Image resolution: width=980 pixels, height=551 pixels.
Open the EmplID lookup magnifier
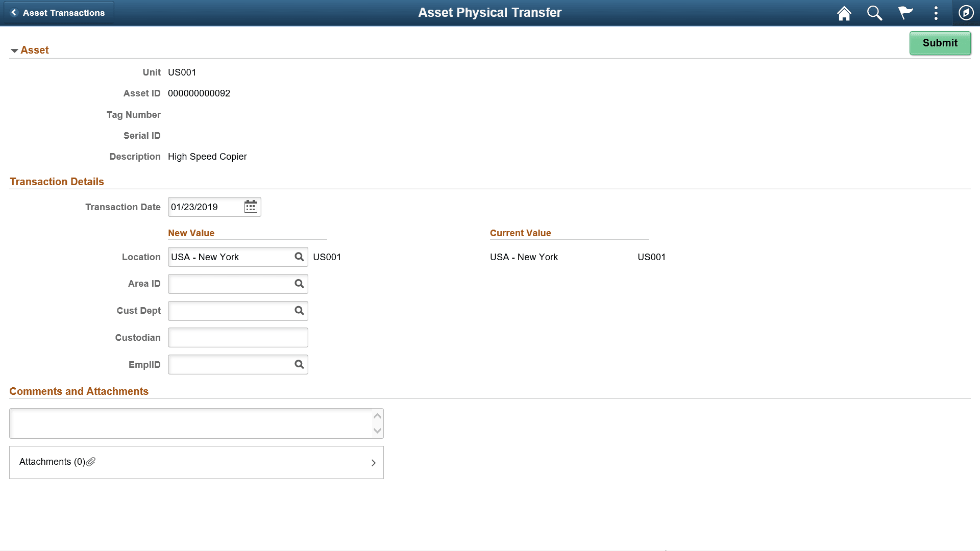pyautogui.click(x=299, y=364)
